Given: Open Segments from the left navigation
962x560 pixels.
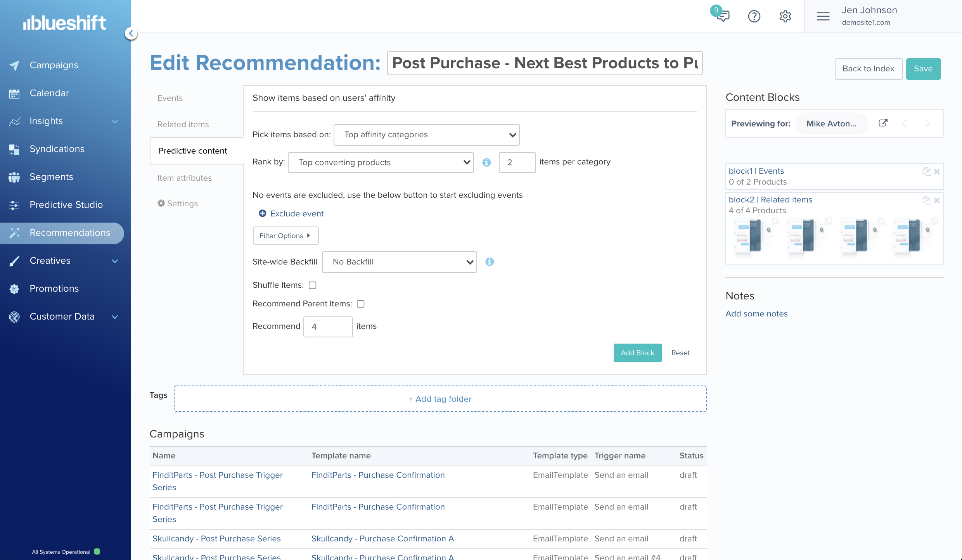Looking at the screenshot, I should pyautogui.click(x=51, y=177).
